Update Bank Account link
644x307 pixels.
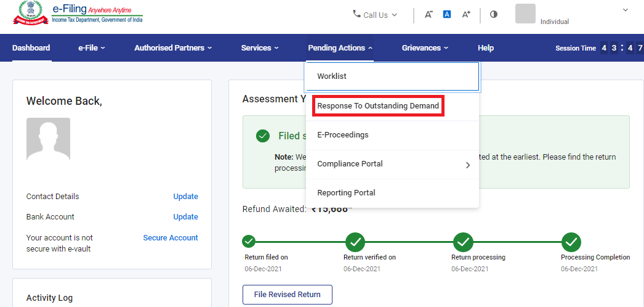point(185,216)
